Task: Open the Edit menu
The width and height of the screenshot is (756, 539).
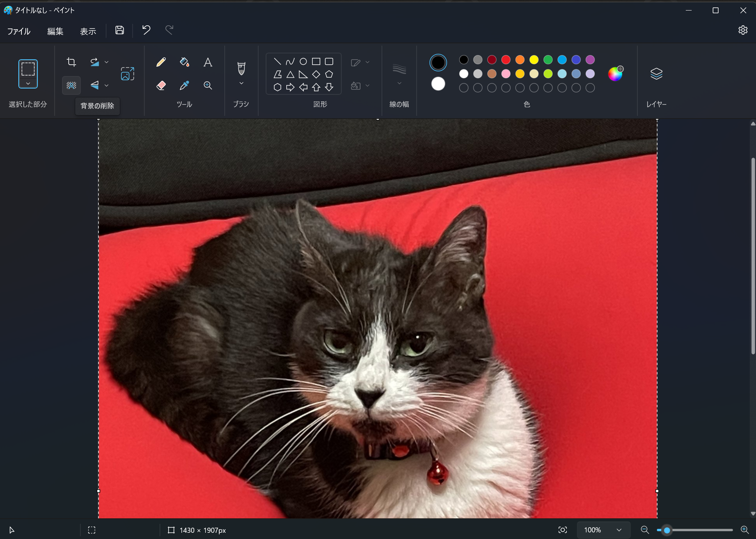Action: pos(55,31)
